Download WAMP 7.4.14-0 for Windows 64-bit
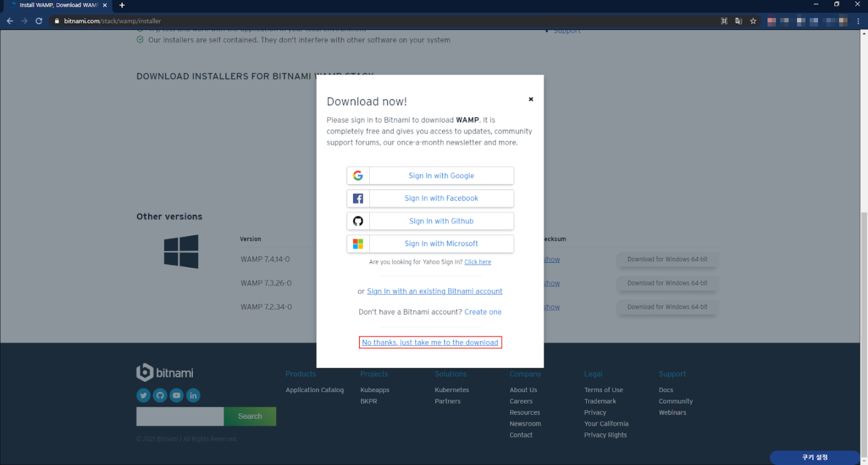This screenshot has height=465, width=868. coord(667,259)
